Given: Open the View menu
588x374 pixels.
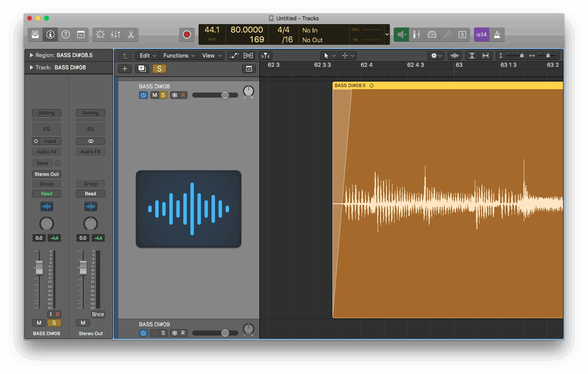Looking at the screenshot, I should [x=212, y=56].
